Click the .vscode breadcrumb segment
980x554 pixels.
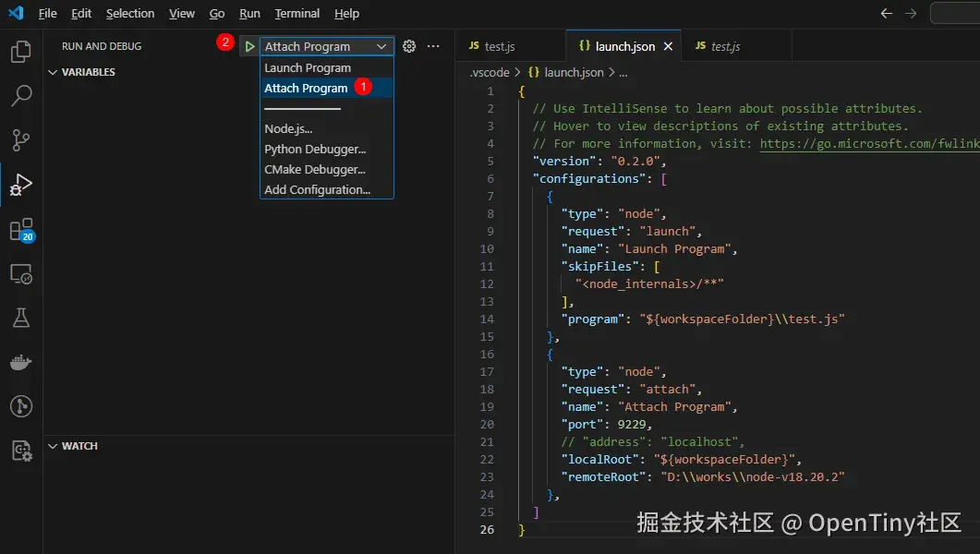[490, 72]
